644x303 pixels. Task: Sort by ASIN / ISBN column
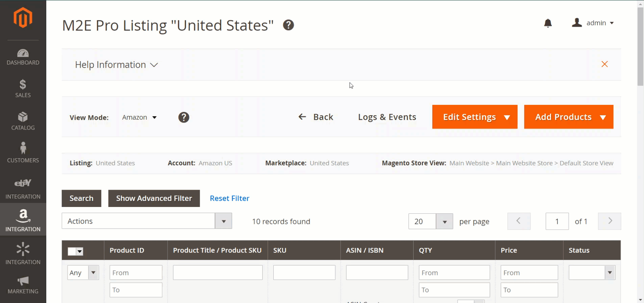coord(365,250)
